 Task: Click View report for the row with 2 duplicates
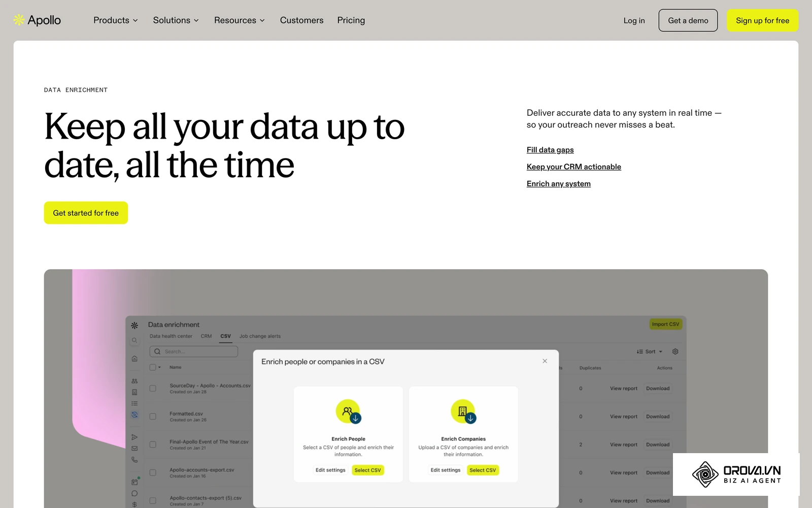624,444
